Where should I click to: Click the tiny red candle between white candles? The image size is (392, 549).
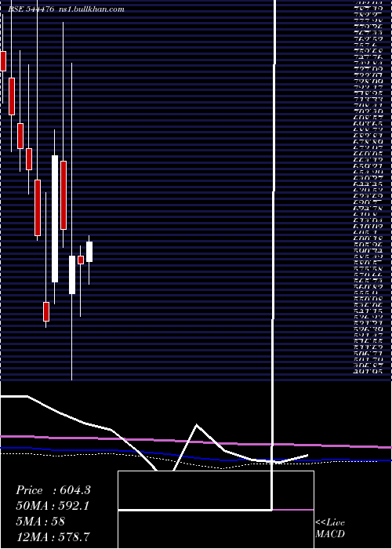point(81,260)
